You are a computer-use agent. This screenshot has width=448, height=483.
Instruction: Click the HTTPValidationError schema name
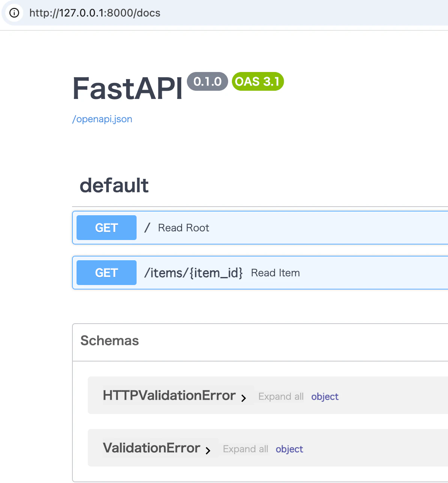coord(169,396)
